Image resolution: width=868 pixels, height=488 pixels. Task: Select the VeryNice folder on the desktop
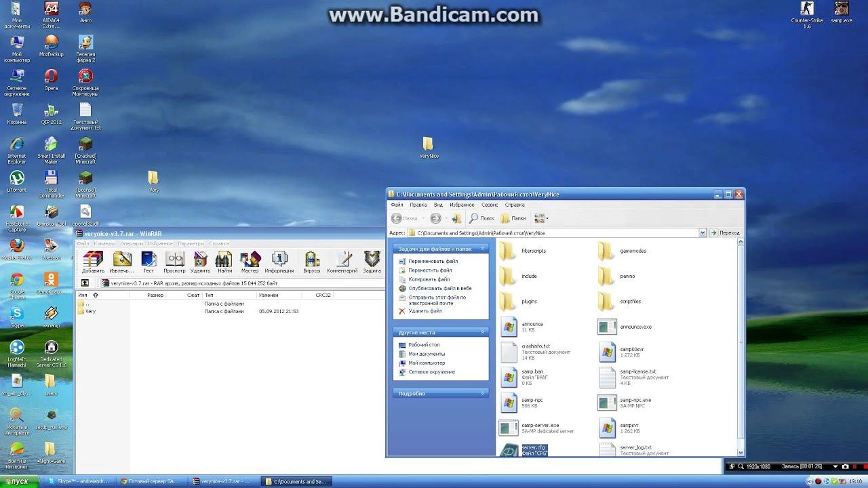pos(429,148)
